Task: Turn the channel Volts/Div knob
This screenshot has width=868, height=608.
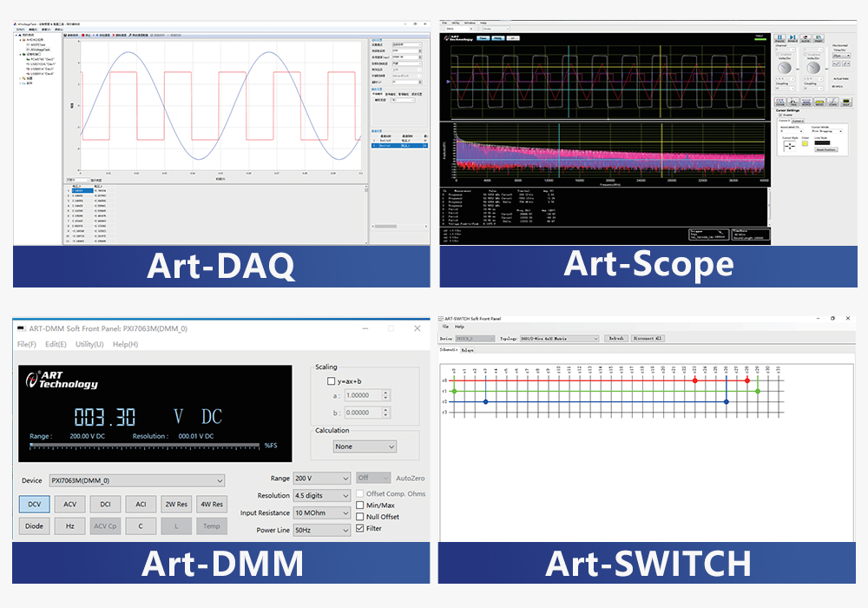Action: (x=784, y=67)
